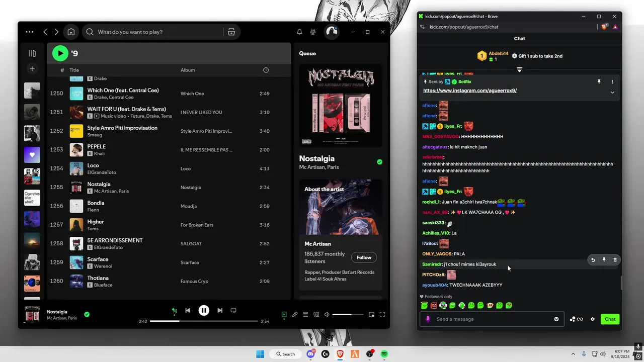Viewport: 644px width, 362px height.
Task: Open Cigarettes After playlist thumbnail
Action: 32,198
